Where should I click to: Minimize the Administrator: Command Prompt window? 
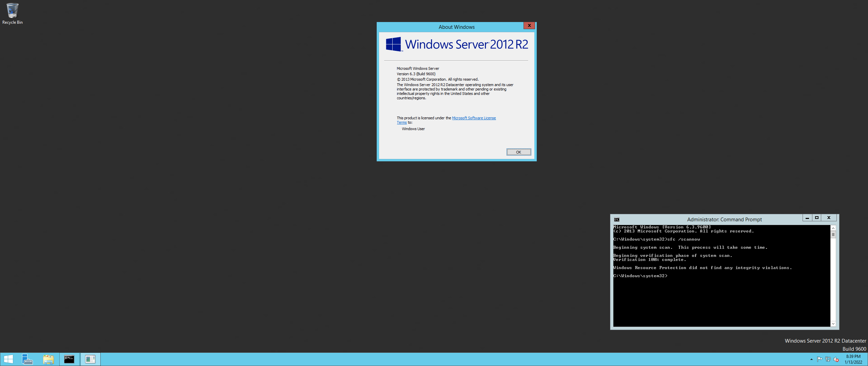(807, 218)
